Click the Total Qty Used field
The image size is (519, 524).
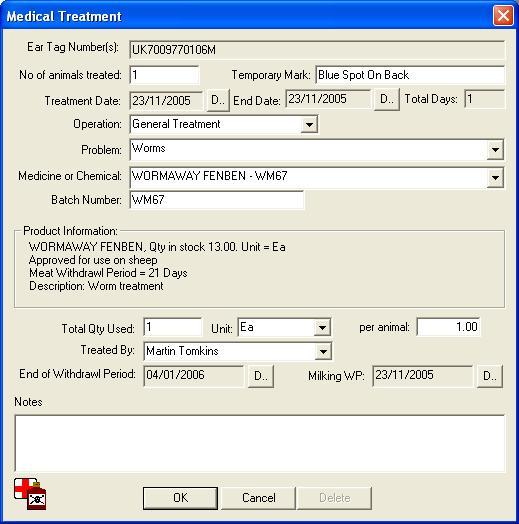click(x=173, y=327)
